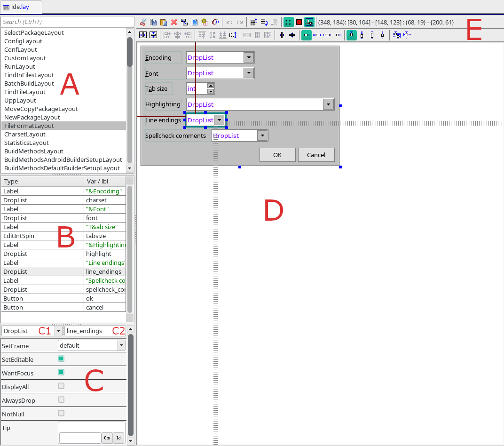This screenshot has width=504, height=446.
Task: Select CharsetLayout in the layout list
Action: 24,134
